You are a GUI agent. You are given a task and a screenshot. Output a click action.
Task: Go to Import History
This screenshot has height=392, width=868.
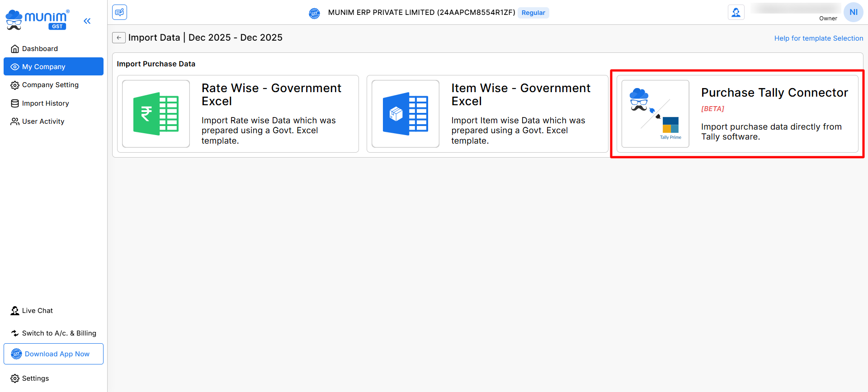coord(45,103)
